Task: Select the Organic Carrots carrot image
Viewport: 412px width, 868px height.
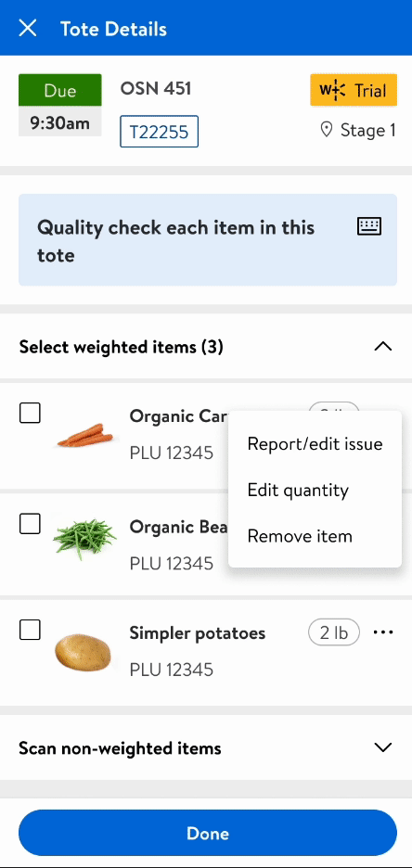Action: tap(84, 435)
